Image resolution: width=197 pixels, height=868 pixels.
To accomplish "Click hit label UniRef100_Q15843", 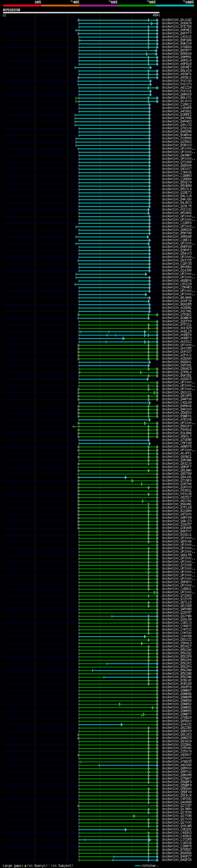I will (x=177, y=142).
